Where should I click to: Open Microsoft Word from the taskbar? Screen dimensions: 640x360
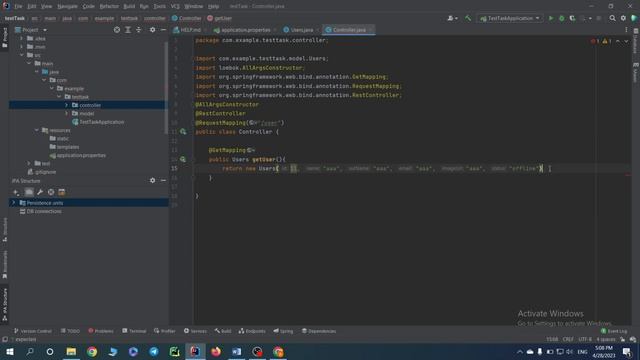[237, 351]
